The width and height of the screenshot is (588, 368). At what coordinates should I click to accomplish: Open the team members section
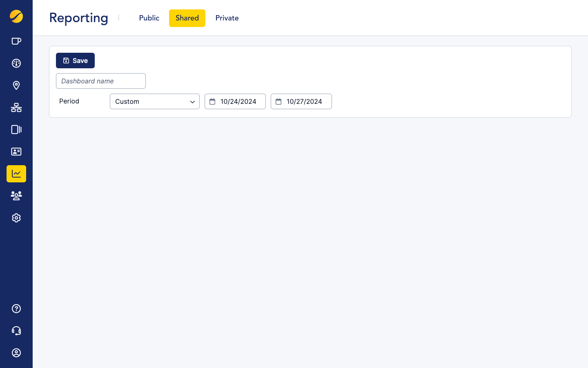coord(16,196)
